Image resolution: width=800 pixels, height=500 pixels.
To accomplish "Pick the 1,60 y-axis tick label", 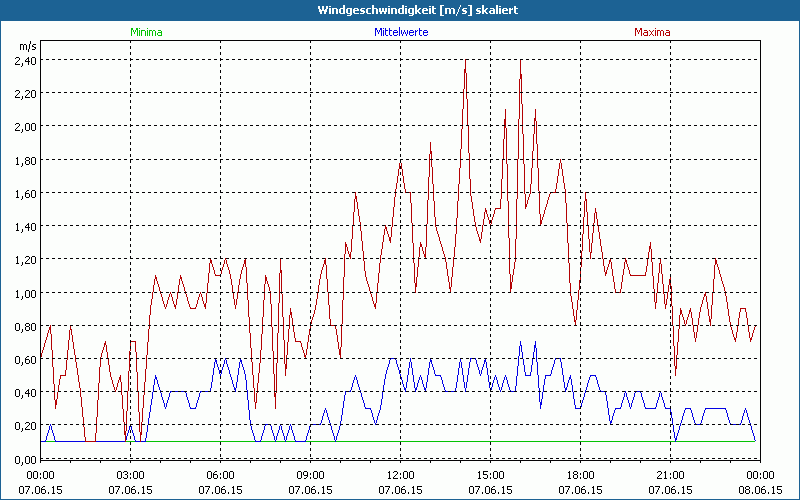I will [25, 193].
